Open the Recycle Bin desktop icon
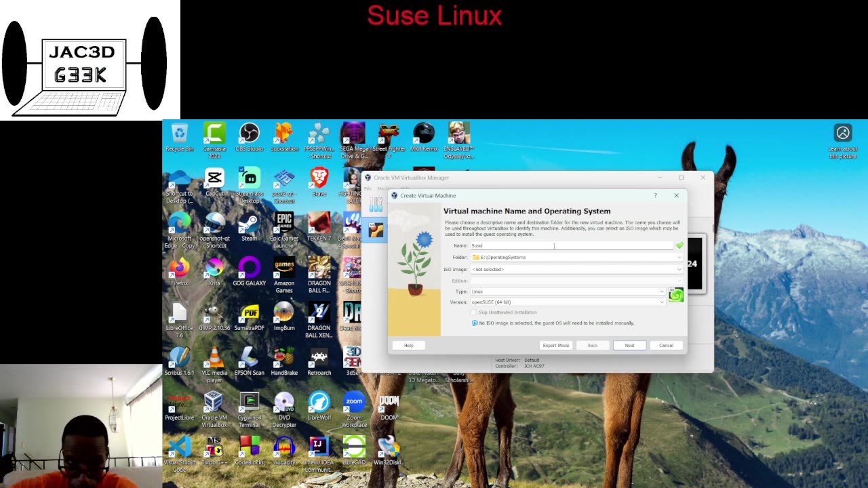 coord(179,138)
